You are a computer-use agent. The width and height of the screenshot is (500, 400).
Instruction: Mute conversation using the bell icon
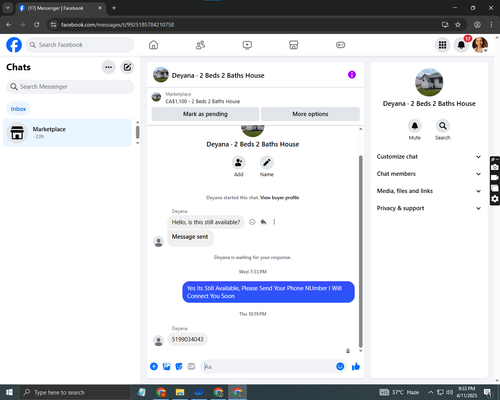(415, 126)
